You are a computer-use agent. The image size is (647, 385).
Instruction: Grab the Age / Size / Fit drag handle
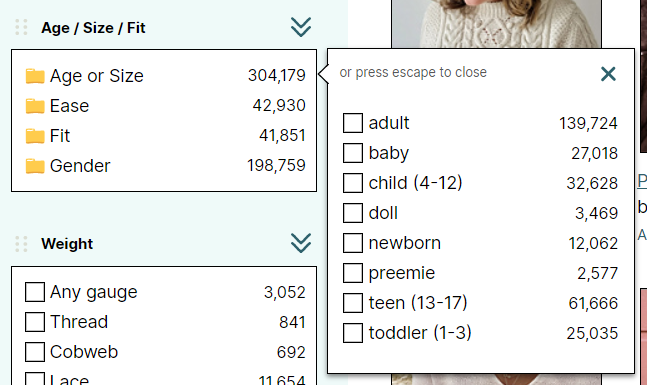coord(21,28)
